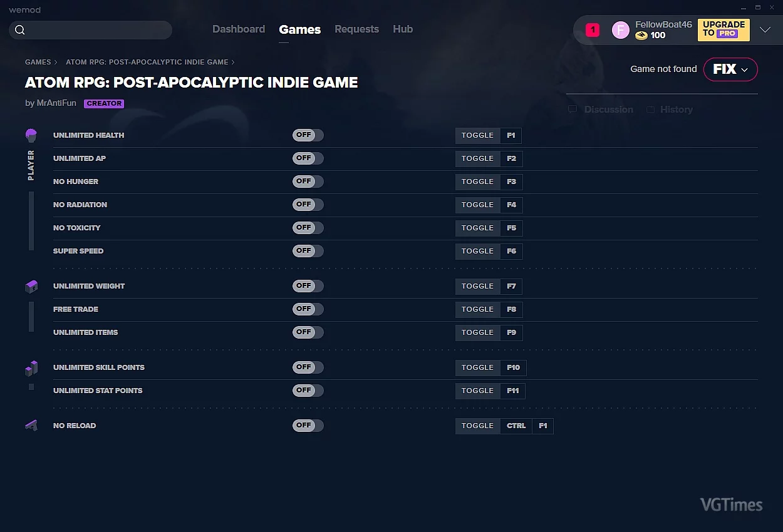Enable the Unlimited Health toggle
The height and width of the screenshot is (532, 783).
pos(308,135)
